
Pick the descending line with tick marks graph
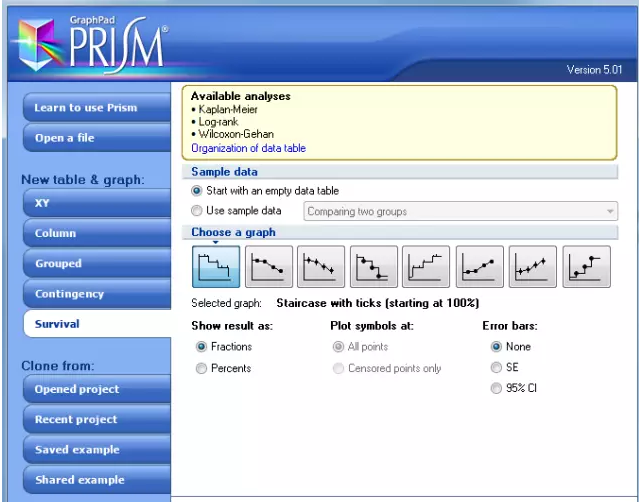pos(321,268)
